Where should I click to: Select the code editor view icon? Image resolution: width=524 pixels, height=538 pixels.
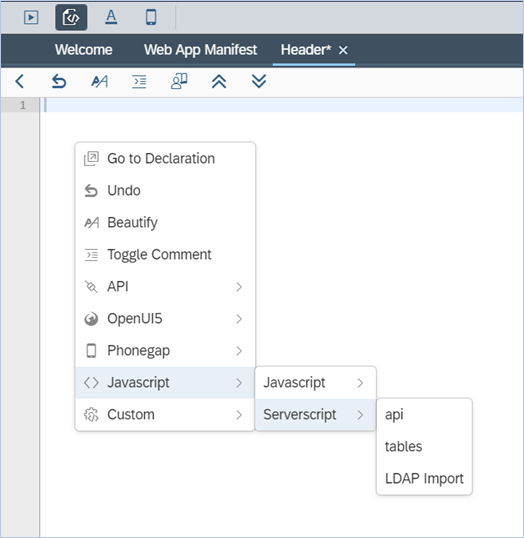[71, 17]
